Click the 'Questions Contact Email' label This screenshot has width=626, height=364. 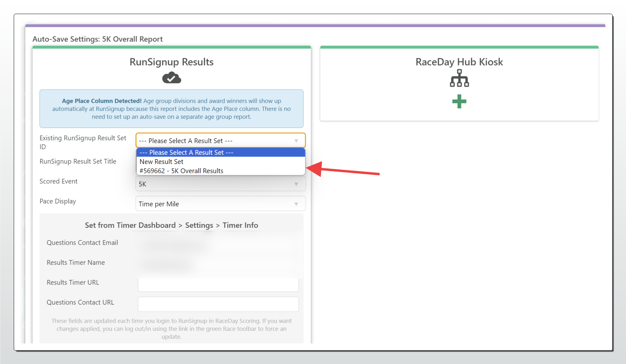(82, 243)
